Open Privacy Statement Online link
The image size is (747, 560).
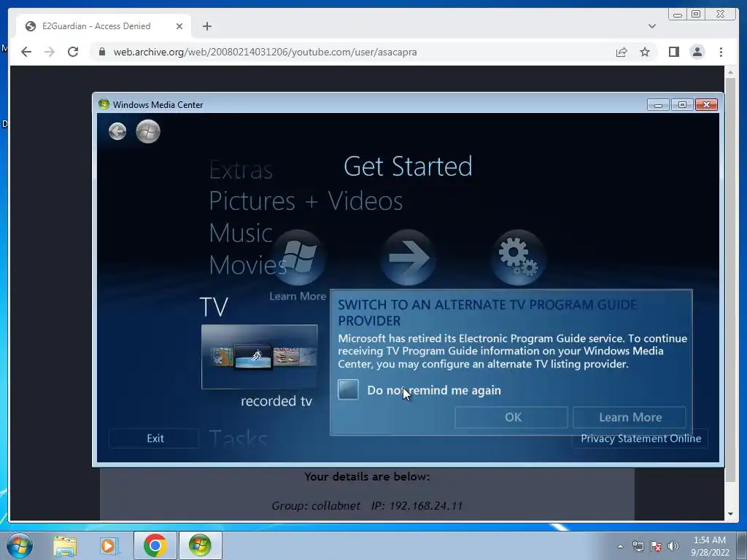640,438
